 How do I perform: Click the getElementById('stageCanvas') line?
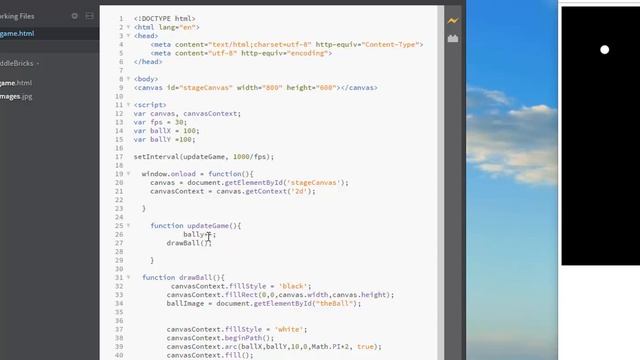(x=249, y=182)
